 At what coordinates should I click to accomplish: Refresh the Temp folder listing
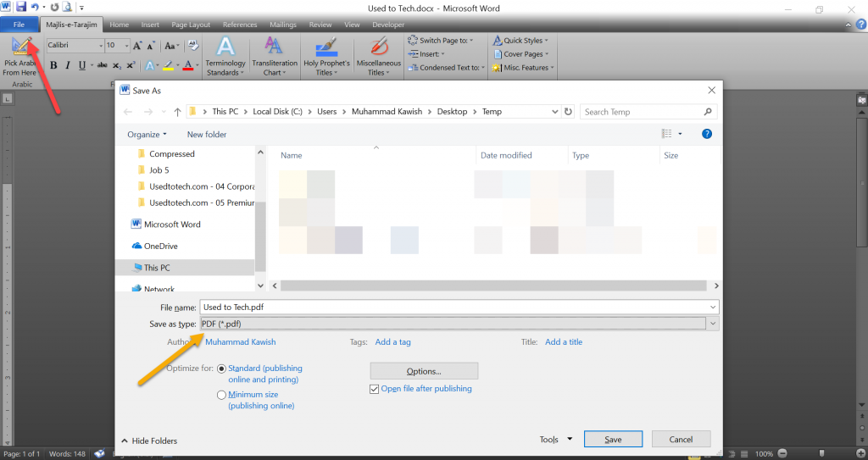(x=568, y=111)
